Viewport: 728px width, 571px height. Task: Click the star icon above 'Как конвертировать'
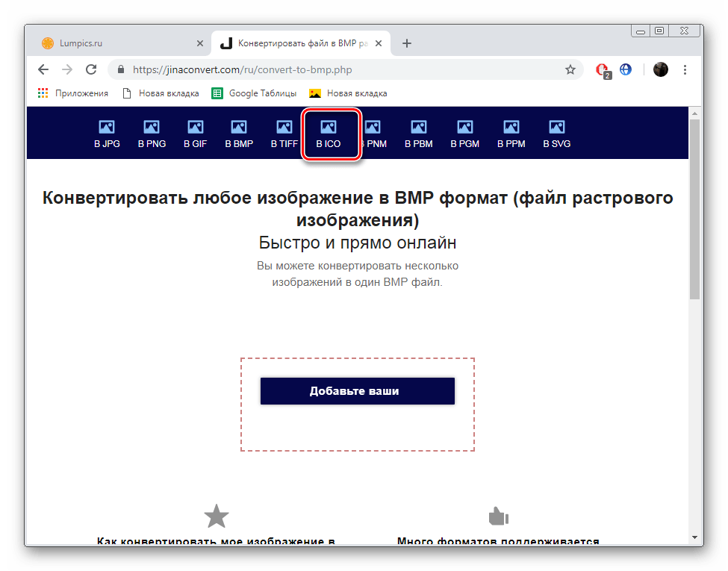tap(217, 516)
